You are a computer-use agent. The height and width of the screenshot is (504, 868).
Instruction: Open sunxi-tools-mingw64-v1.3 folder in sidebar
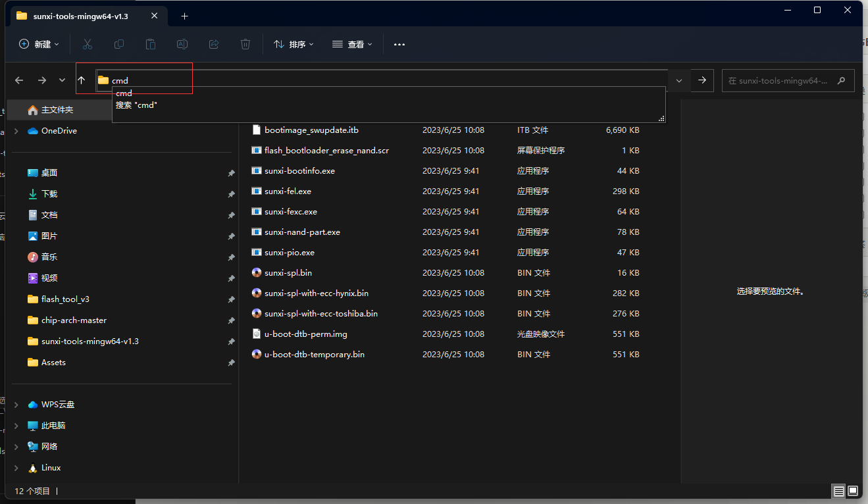pos(90,341)
